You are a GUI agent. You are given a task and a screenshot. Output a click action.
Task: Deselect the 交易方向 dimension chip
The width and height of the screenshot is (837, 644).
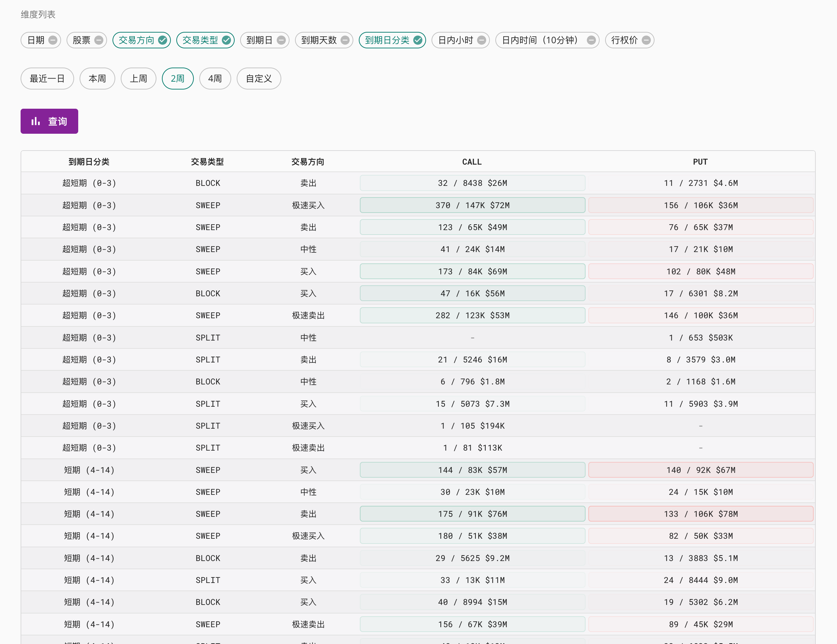point(141,40)
